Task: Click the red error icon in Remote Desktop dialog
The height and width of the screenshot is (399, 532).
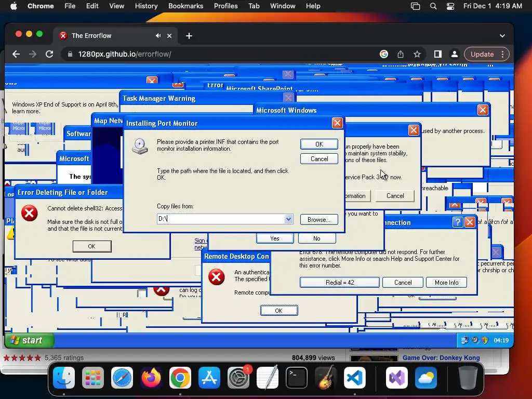Action: pos(217,277)
